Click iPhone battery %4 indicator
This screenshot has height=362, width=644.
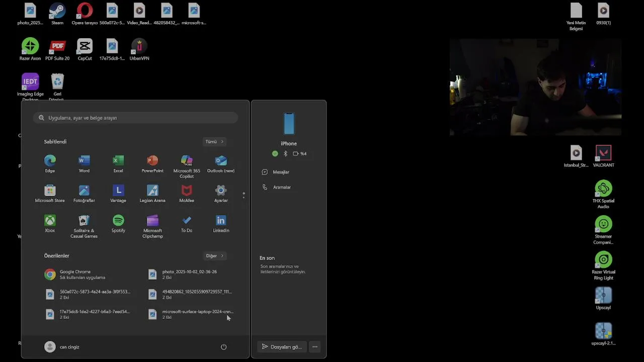pyautogui.click(x=300, y=154)
